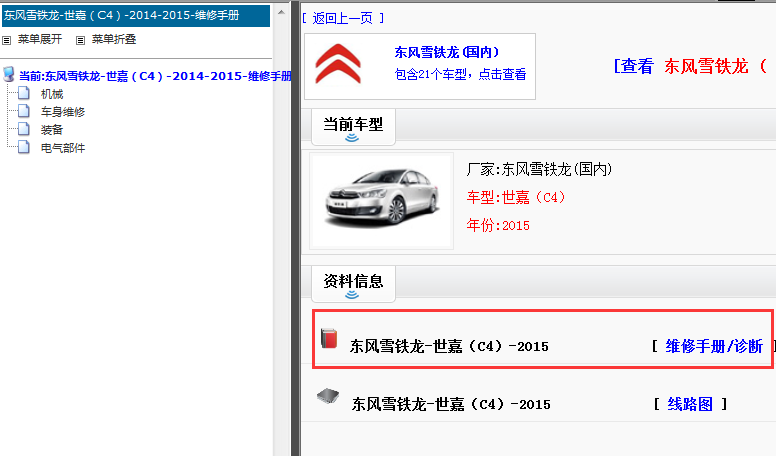Go back via 返回上一页 link
This screenshot has height=456, width=776.
coord(343,18)
